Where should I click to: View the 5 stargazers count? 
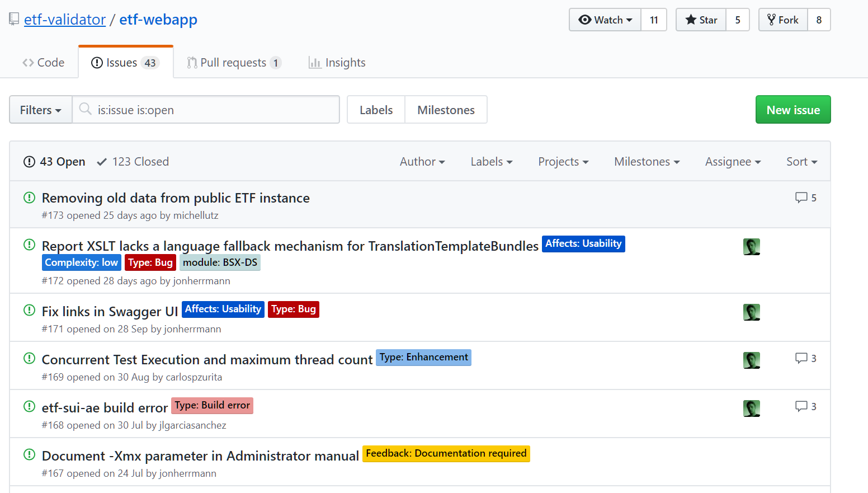tap(738, 20)
